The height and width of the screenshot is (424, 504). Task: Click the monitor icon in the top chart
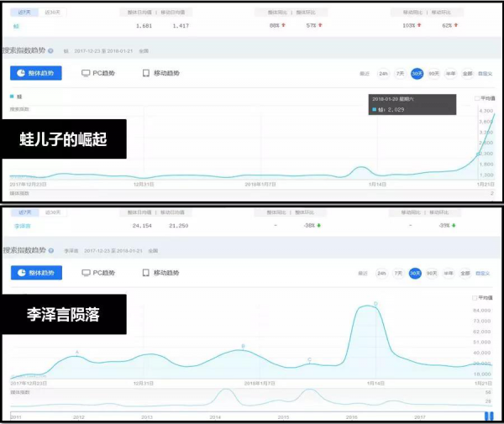[x=86, y=73]
